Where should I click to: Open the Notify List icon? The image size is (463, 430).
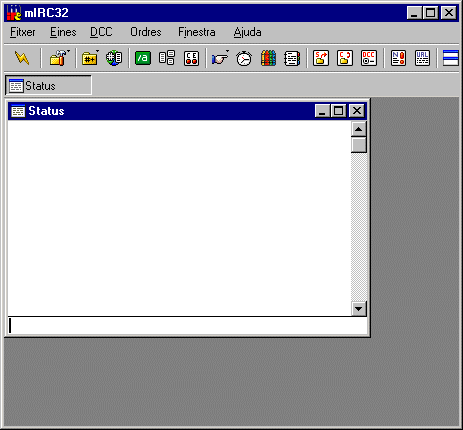click(398, 58)
